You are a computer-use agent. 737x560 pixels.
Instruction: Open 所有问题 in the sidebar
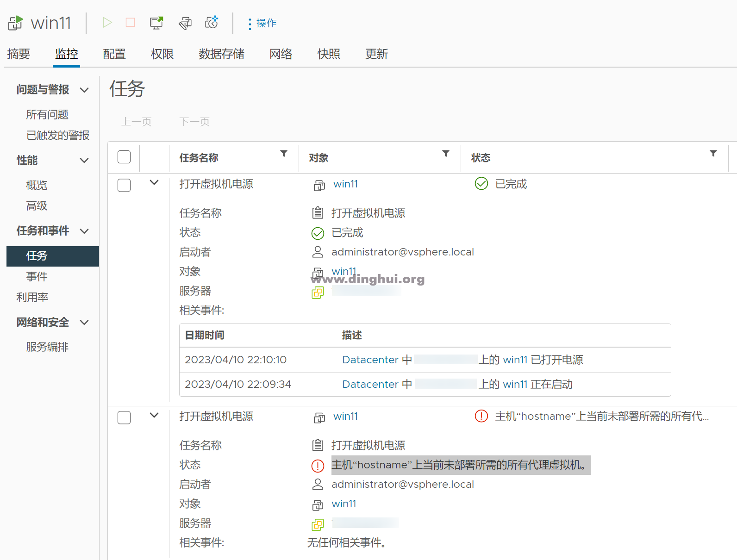pos(47,114)
